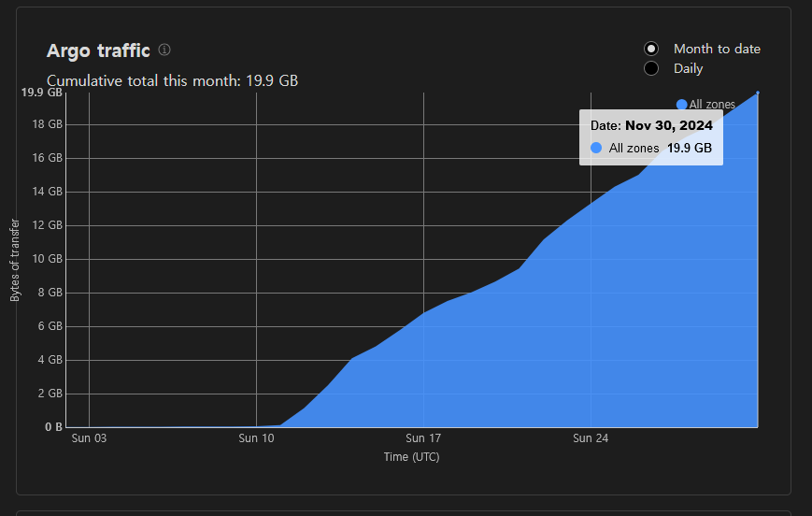Click the Sun 17 date label
The width and height of the screenshot is (812, 516).
pos(423,438)
